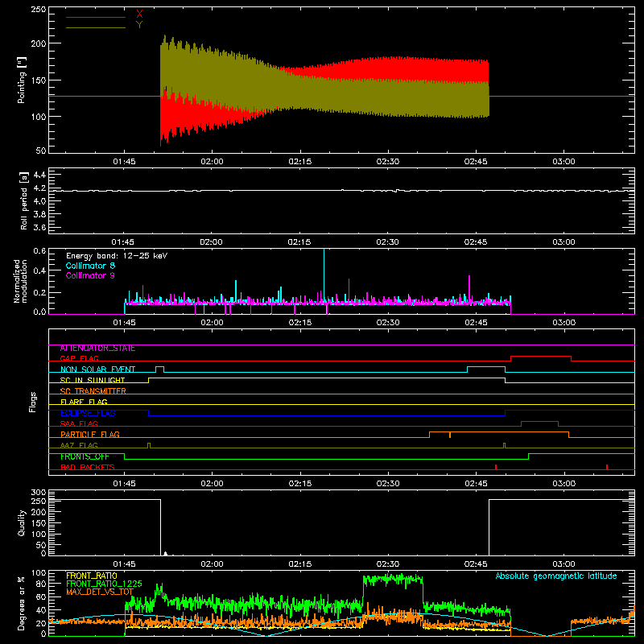Click the 'Absolute geomagnetic latitude' label

556,576
